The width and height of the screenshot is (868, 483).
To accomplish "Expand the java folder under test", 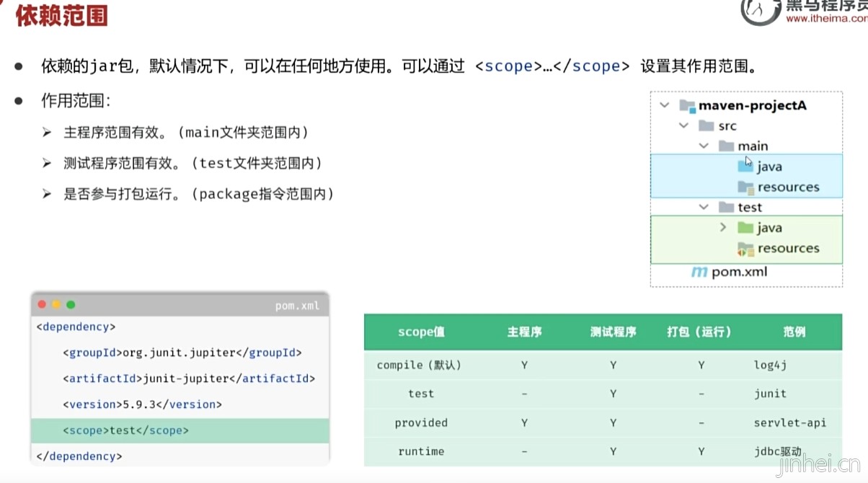I will [723, 228].
